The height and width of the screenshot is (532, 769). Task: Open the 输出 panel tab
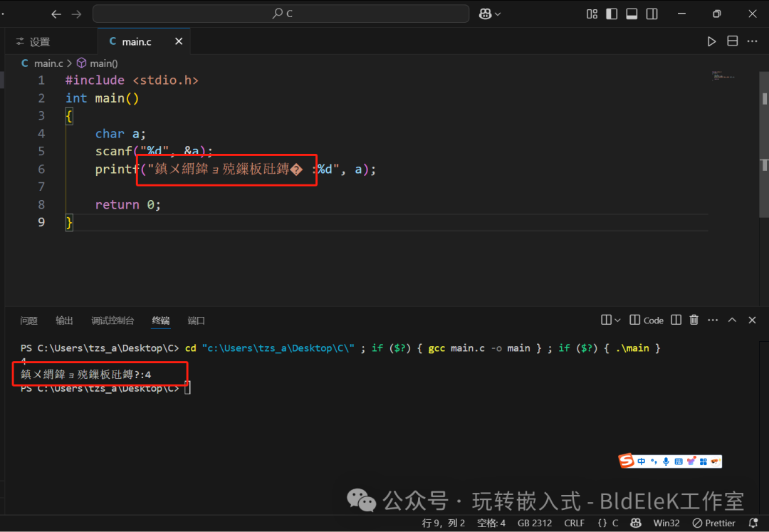coord(64,320)
